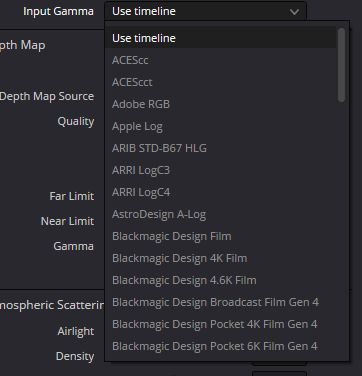
Task: Choose ACEScct gamma option
Action: pyautogui.click(x=220, y=82)
